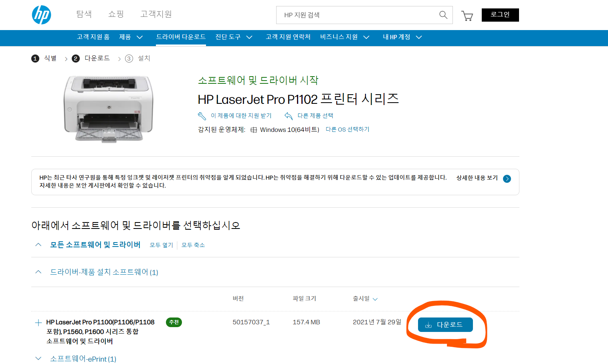Click the 다른 OS 선택하기 link
608x364 pixels.
click(347, 129)
